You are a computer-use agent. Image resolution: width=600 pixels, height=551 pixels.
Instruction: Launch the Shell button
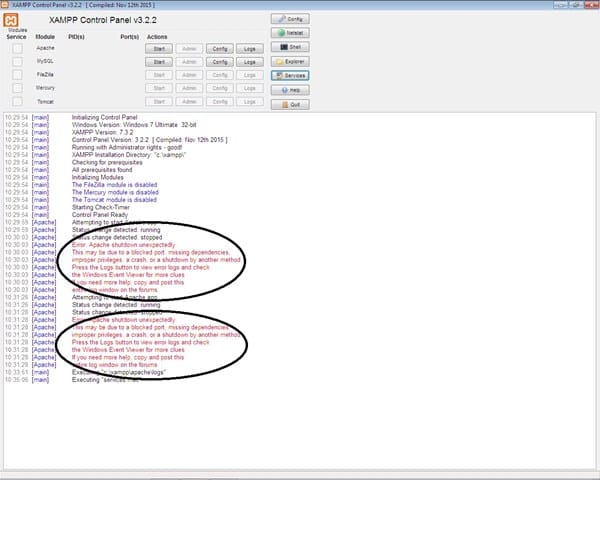pyautogui.click(x=290, y=47)
